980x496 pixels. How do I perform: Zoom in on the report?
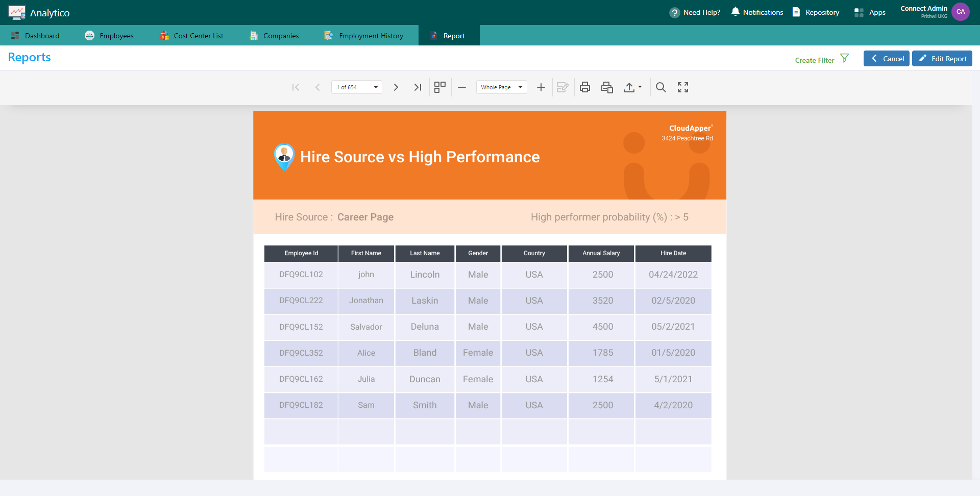click(x=541, y=87)
